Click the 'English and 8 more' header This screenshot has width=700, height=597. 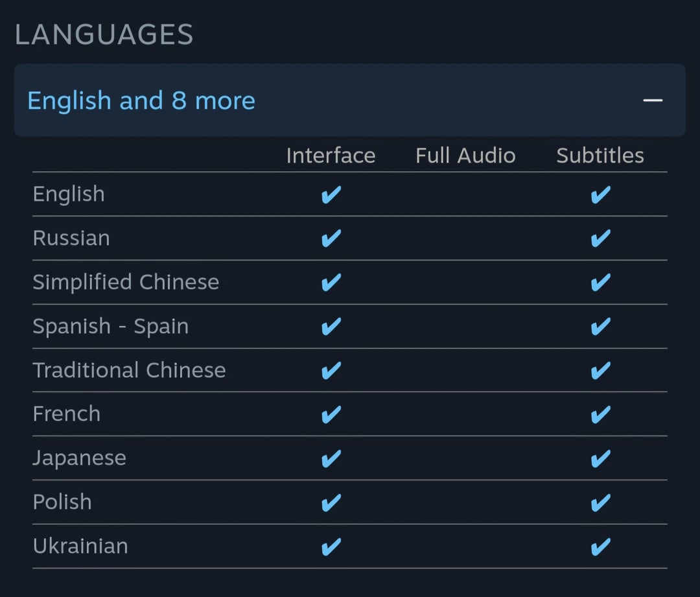tap(141, 100)
